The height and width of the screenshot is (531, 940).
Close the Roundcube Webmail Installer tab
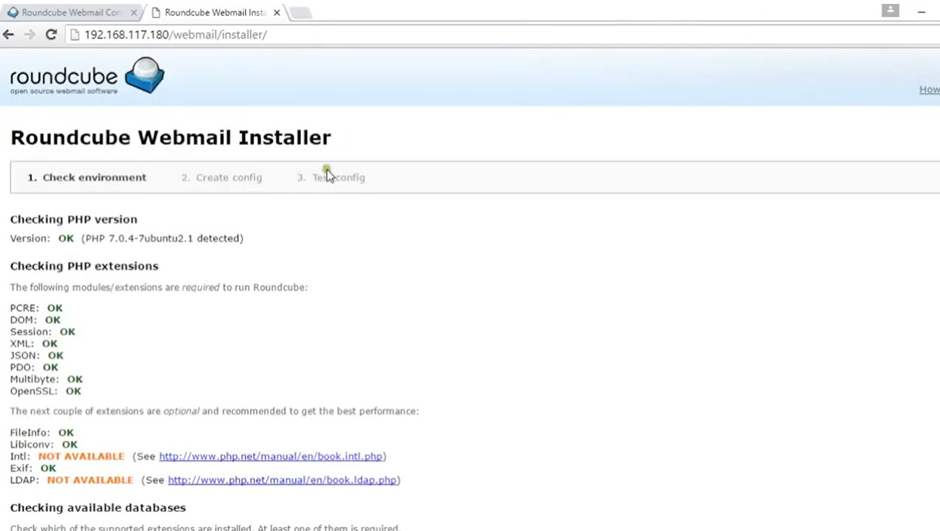pos(276,13)
